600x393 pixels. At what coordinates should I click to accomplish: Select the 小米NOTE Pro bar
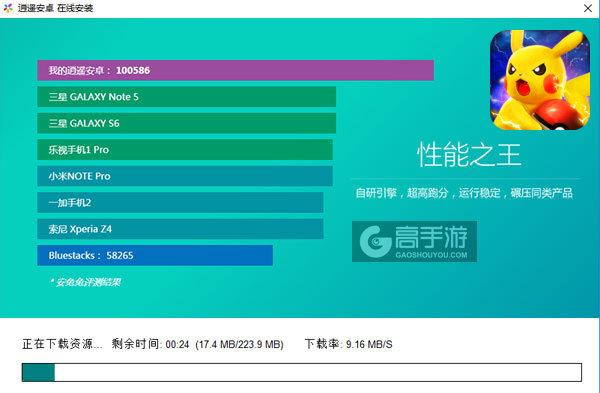185,176
